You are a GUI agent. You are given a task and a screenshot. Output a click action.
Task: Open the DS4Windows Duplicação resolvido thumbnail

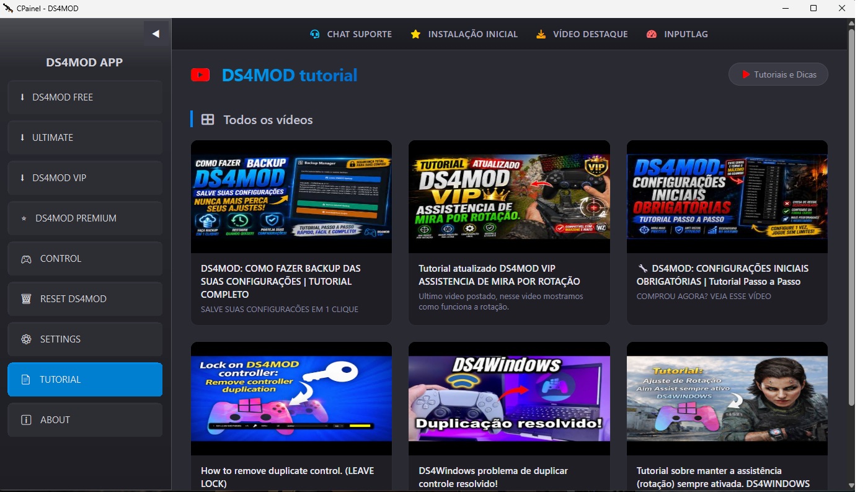(x=509, y=398)
